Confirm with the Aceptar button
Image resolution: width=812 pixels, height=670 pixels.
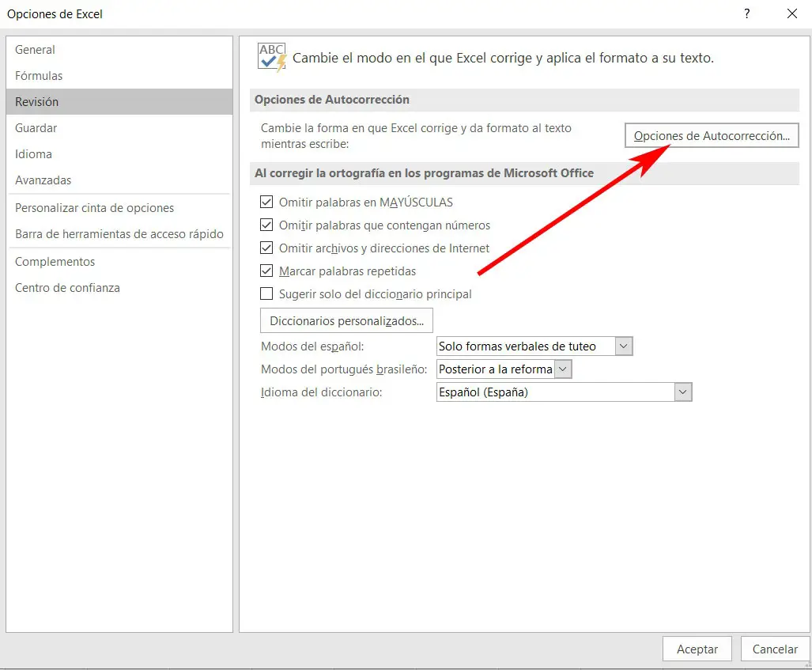(697, 649)
